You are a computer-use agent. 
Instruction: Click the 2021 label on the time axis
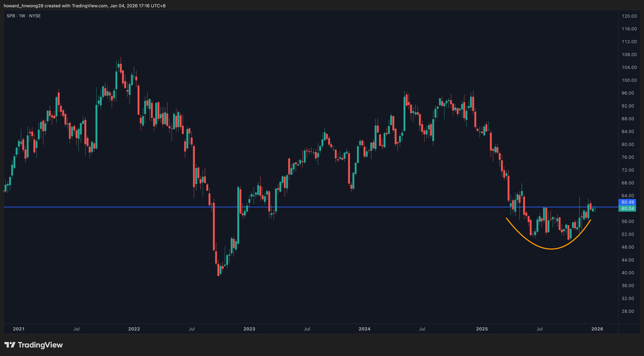pos(19,329)
